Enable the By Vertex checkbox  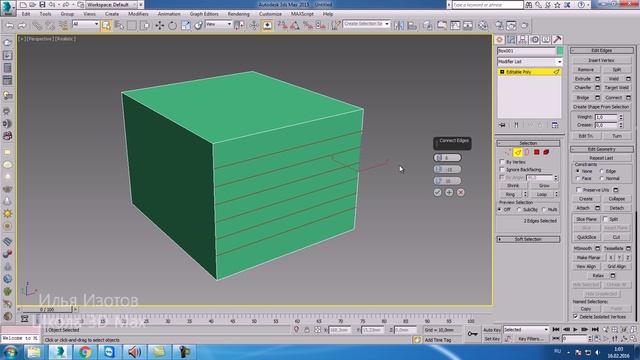click(502, 162)
